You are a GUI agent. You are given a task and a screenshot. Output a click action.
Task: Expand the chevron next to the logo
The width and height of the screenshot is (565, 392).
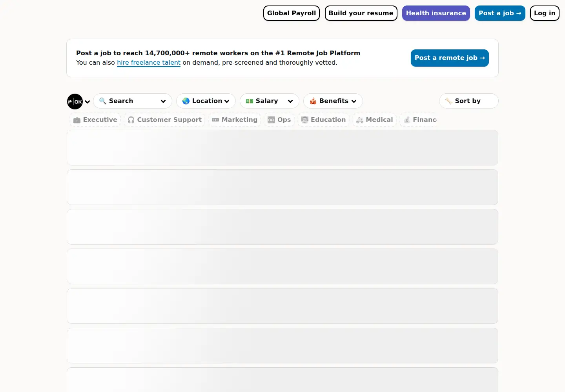click(87, 102)
